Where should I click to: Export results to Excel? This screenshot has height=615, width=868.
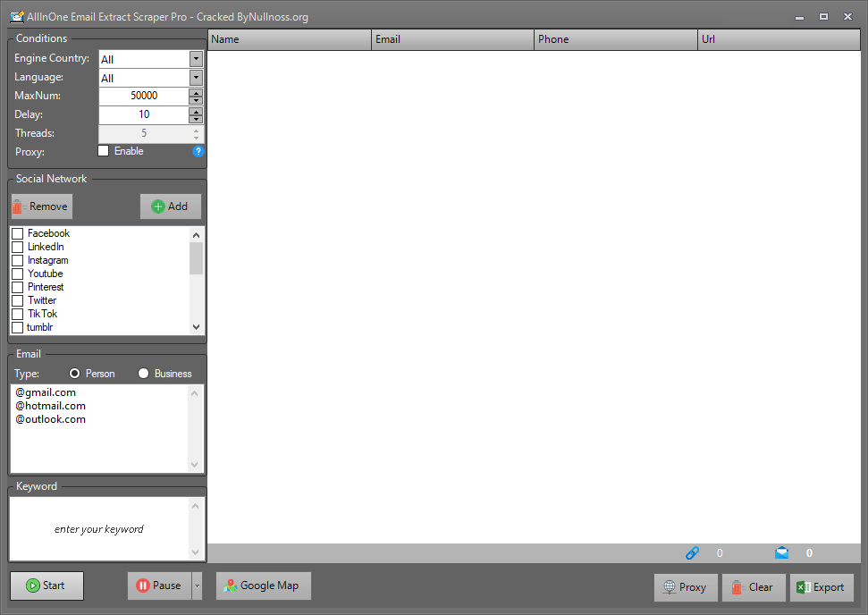822,587
